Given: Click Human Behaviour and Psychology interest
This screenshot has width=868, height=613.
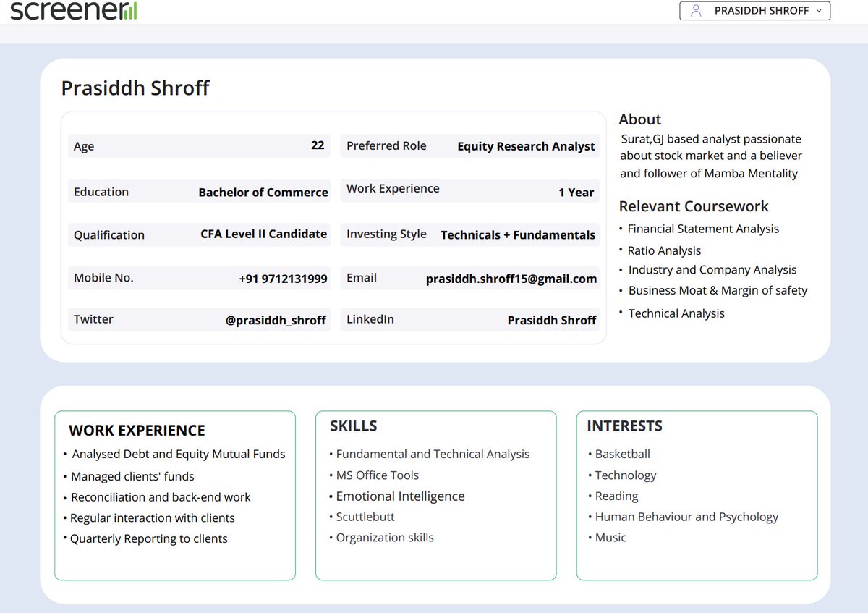Looking at the screenshot, I should (686, 517).
